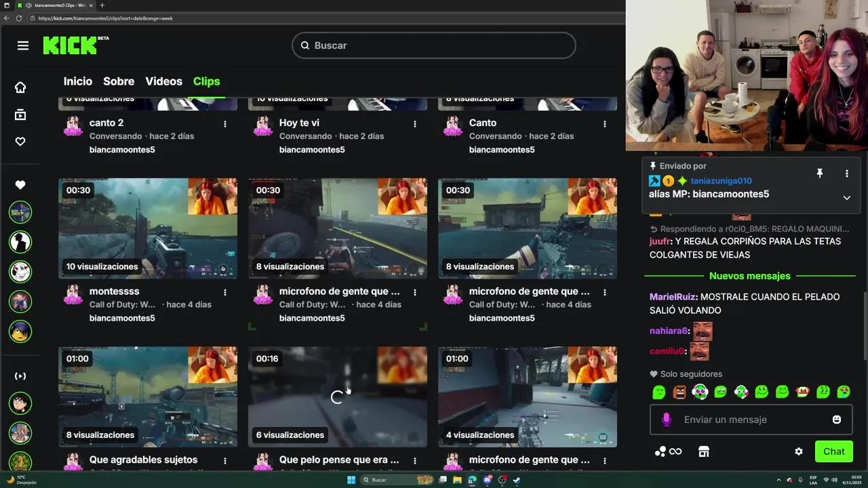Play the 00:16 clip with 6 visualizaciones
The image size is (868, 488).
(x=338, y=396)
